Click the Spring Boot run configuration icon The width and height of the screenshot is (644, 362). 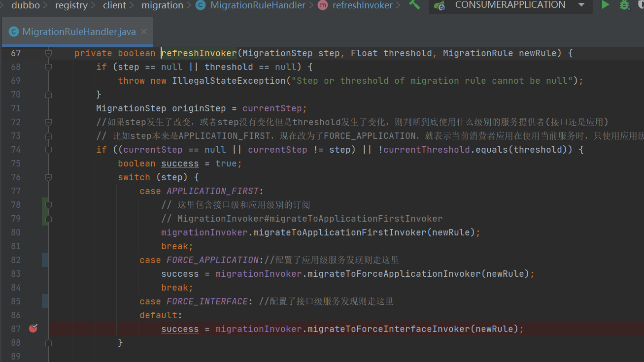coord(440,5)
